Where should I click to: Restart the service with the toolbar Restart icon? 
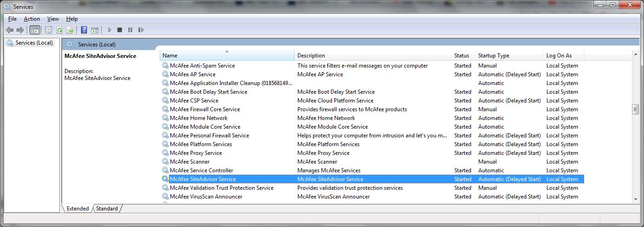pyautogui.click(x=141, y=30)
